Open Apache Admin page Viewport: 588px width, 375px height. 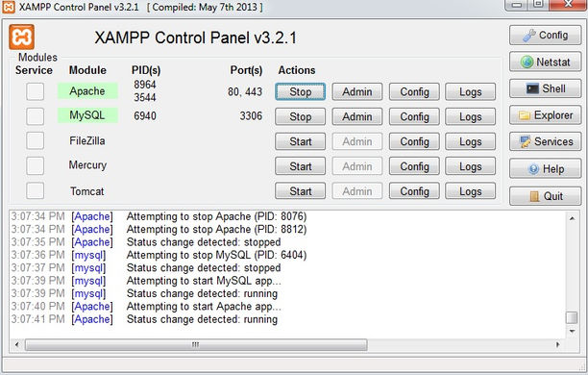coord(357,91)
